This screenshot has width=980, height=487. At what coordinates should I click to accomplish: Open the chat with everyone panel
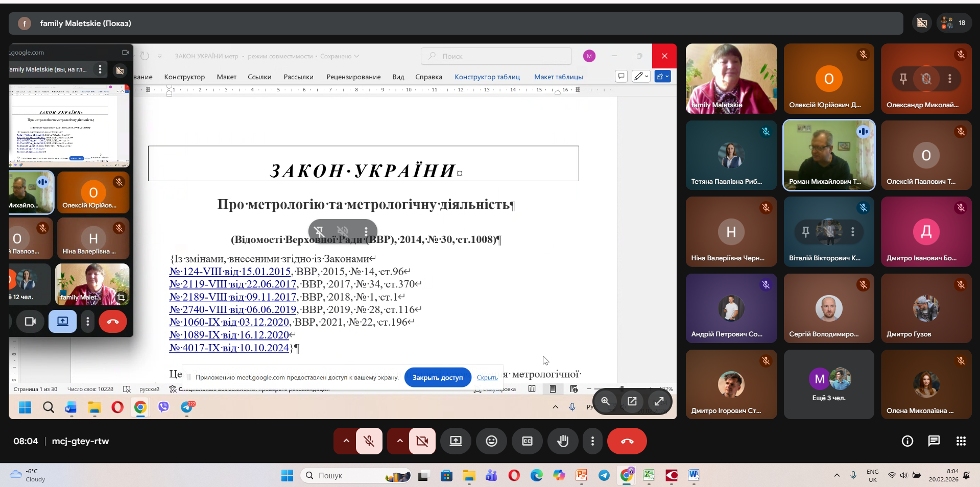point(934,441)
